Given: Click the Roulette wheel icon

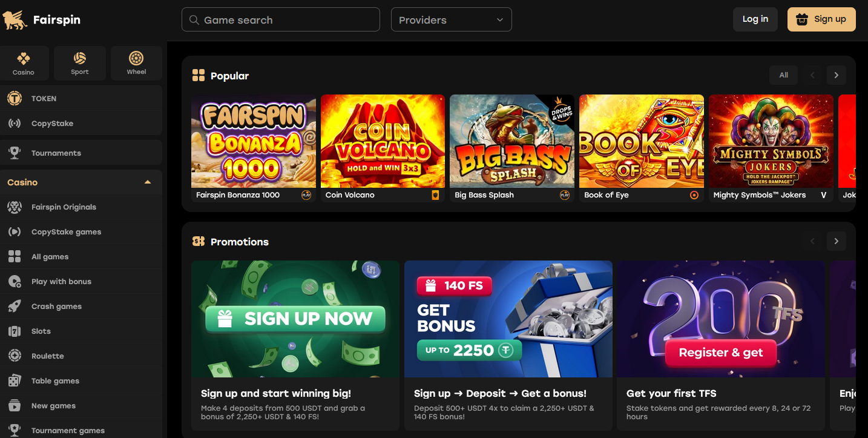Looking at the screenshot, I should pyautogui.click(x=15, y=356).
